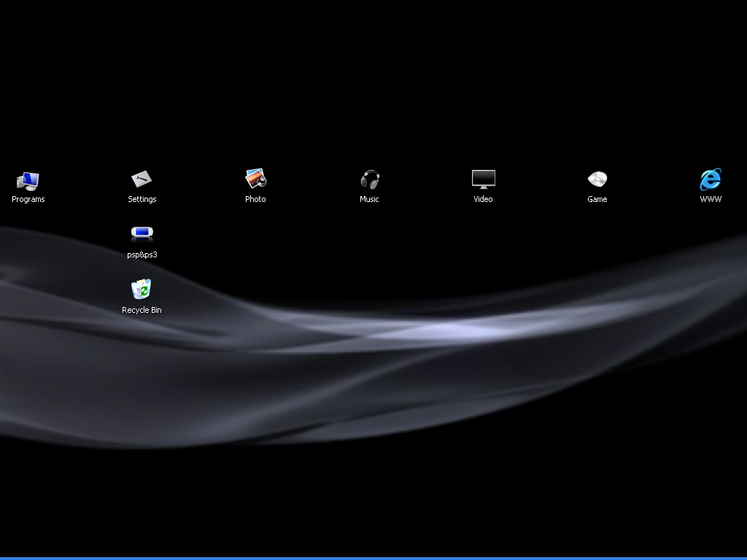Select the Video monitor icon
The image size is (747, 560).
click(x=484, y=179)
